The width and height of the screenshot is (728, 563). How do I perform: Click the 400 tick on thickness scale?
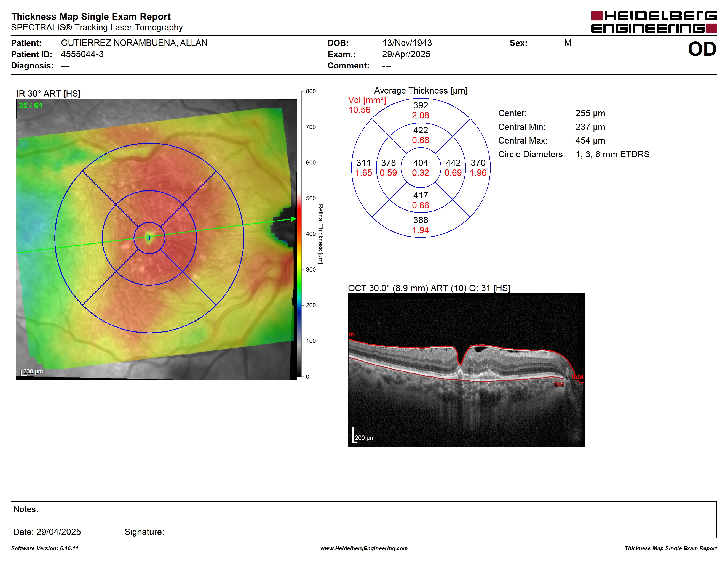(x=311, y=234)
